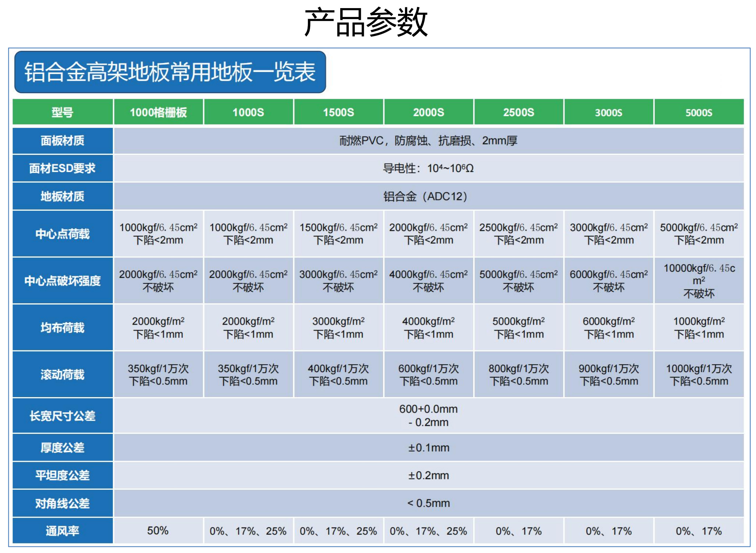Click the 中心点破坏强度 row label
Image resolution: width=756 pixels, height=553 pixels.
(63, 281)
